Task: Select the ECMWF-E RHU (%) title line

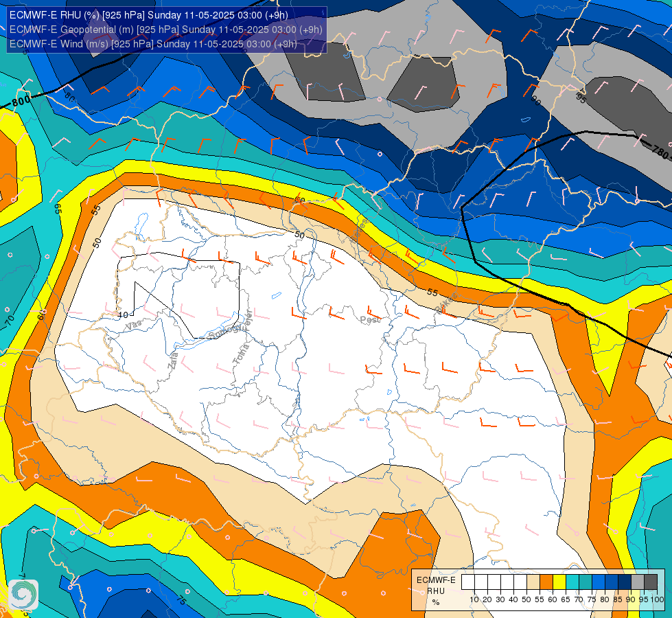Action: pyautogui.click(x=148, y=15)
